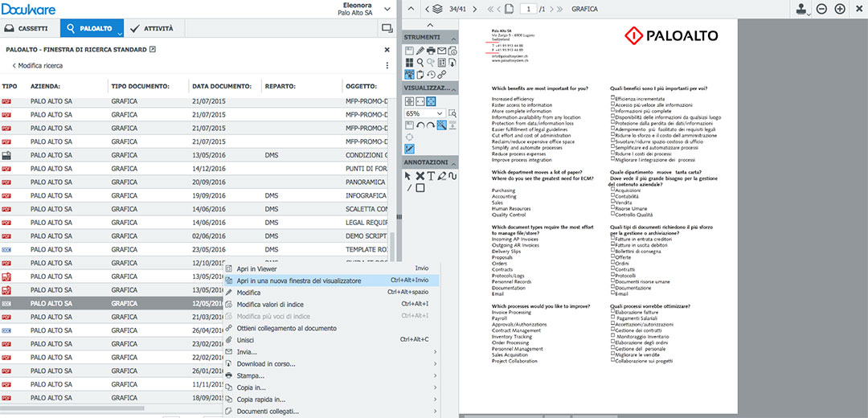Expand the Stampa... submenu
The height and width of the screenshot is (418, 868).
(331, 375)
